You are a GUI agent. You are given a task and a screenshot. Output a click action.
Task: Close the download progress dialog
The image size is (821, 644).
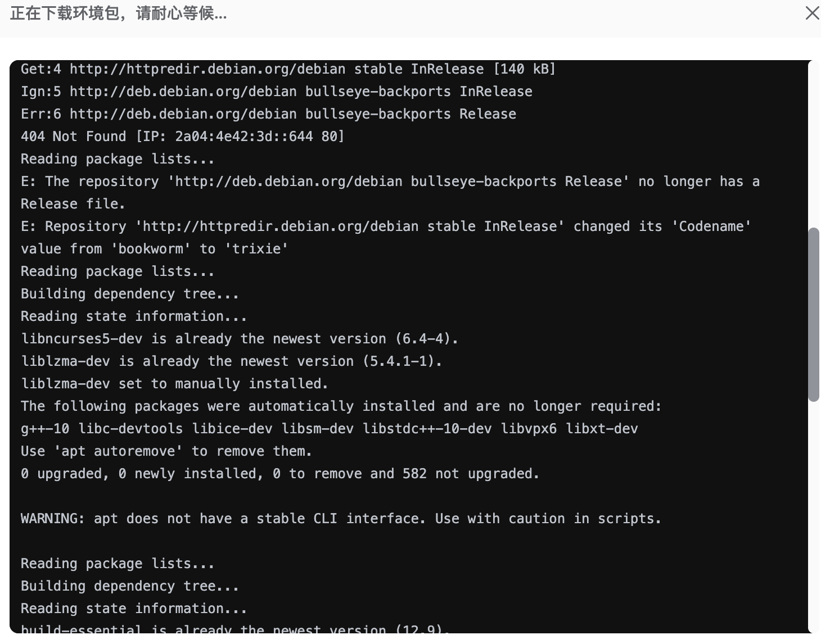pyautogui.click(x=812, y=13)
